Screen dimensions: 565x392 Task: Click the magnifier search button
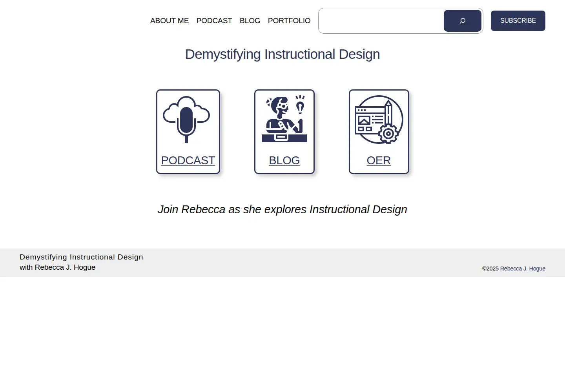pos(462,21)
